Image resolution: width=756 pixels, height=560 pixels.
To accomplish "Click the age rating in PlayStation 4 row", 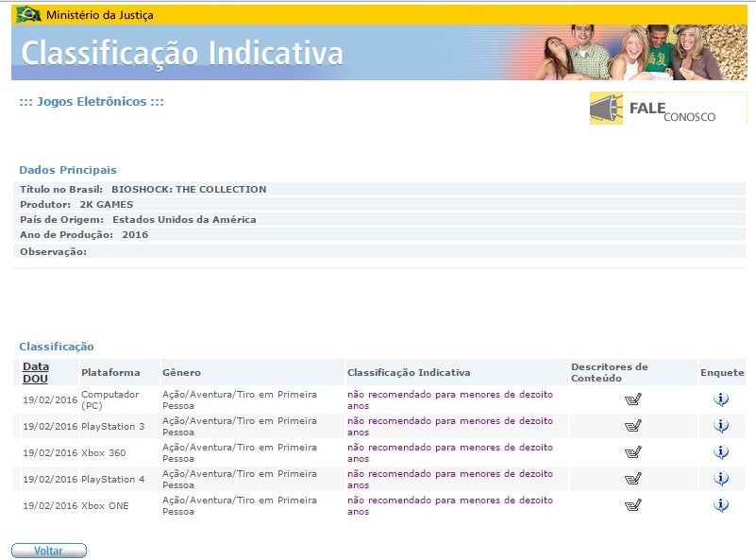I will point(450,480).
